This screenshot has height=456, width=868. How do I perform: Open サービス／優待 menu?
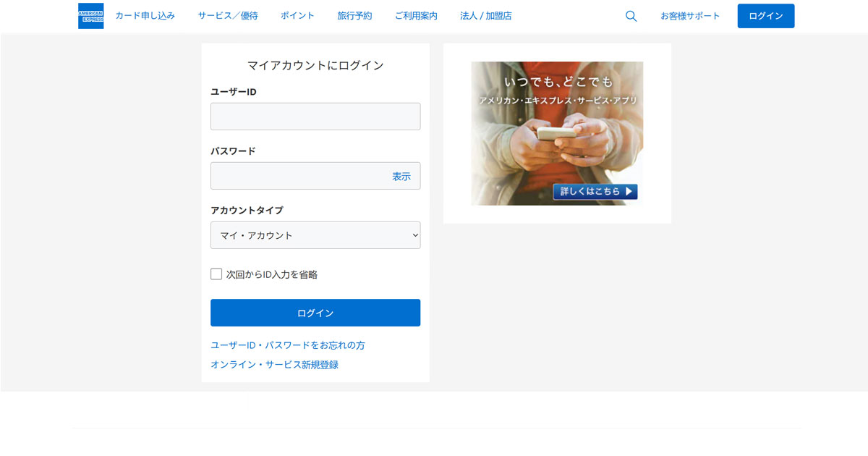pos(228,16)
